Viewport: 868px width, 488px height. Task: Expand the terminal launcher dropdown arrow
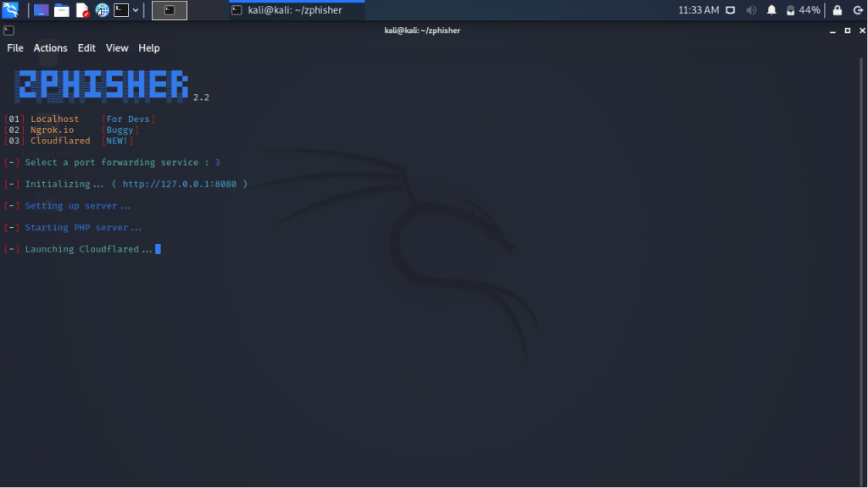[x=136, y=10]
